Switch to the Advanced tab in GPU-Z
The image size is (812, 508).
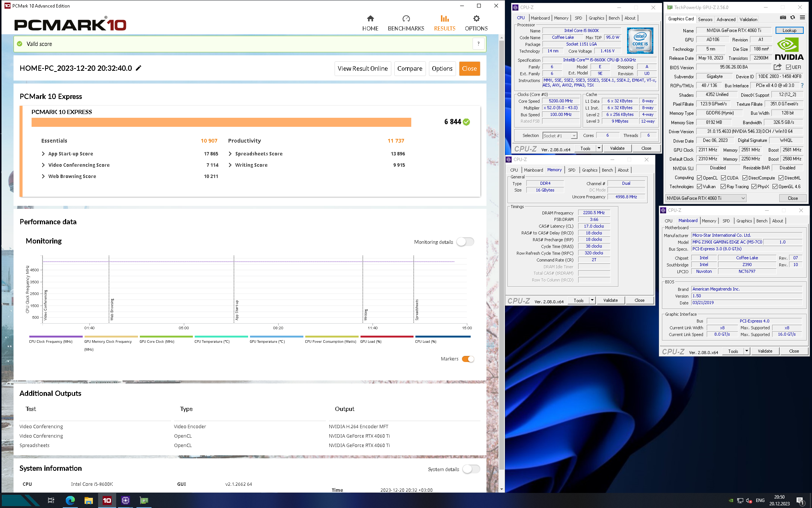pos(726,19)
